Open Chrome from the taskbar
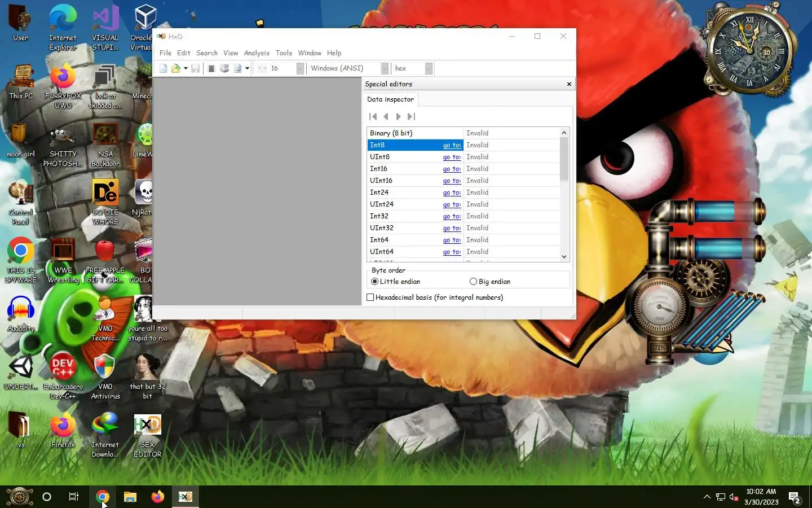Screen dimensions: 812x508 pos(103,497)
